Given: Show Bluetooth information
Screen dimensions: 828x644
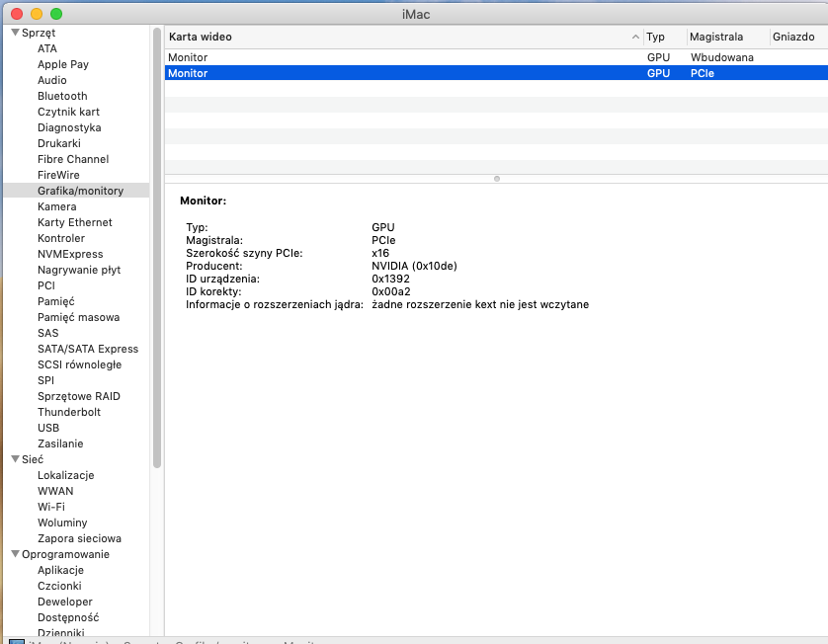Looking at the screenshot, I should pos(62,96).
